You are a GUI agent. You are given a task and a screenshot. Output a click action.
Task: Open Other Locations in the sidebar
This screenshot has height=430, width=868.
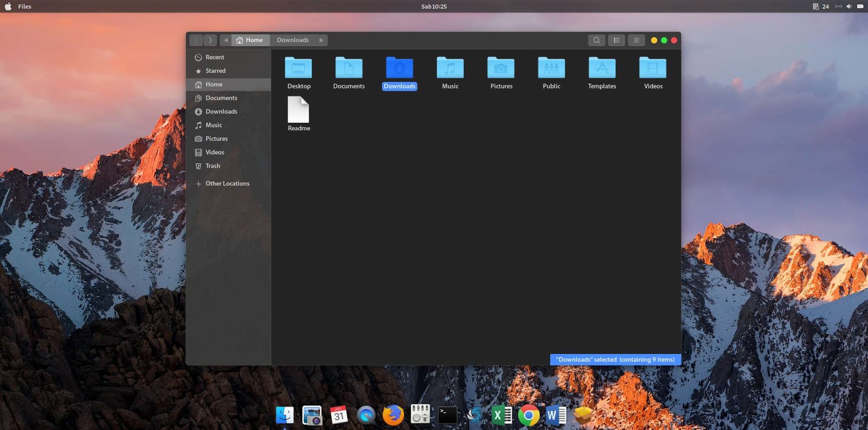228,184
